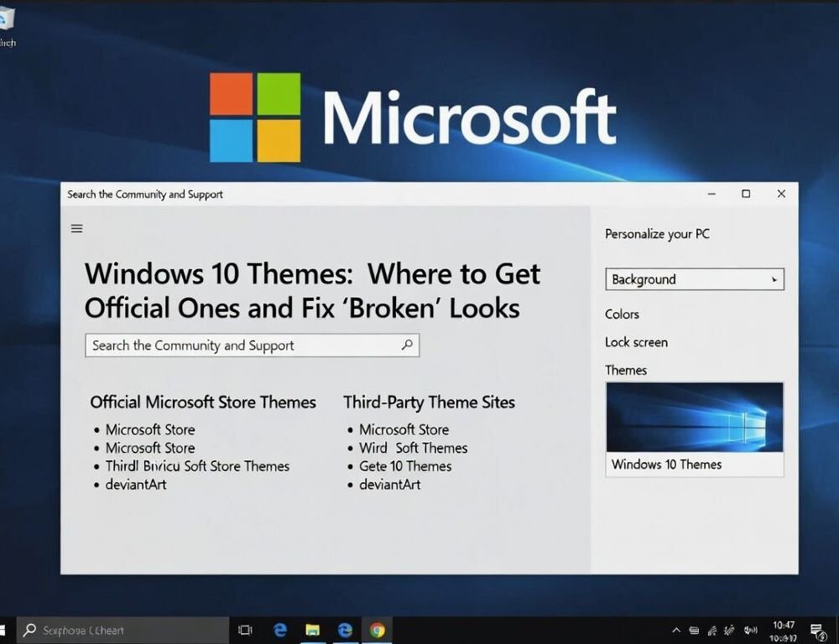The width and height of the screenshot is (839, 644).
Task: Open the 'Gete 10 Themes' list item
Action: pos(405,466)
